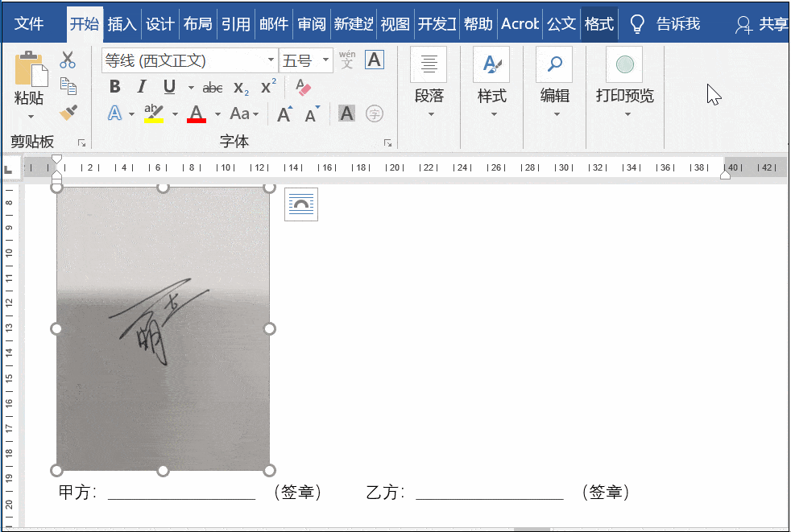791x532 pixels.
Task: Toggle strikethrough formatting
Action: tap(212, 87)
